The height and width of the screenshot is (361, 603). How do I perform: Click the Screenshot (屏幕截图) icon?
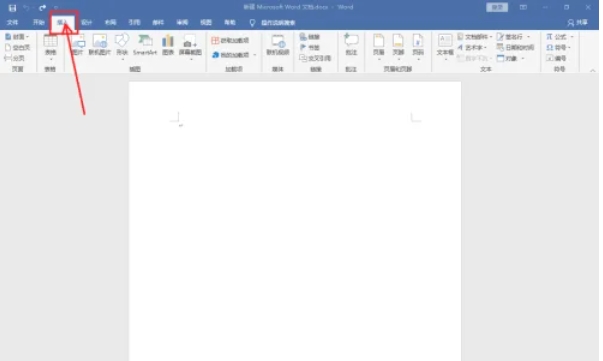(x=190, y=46)
